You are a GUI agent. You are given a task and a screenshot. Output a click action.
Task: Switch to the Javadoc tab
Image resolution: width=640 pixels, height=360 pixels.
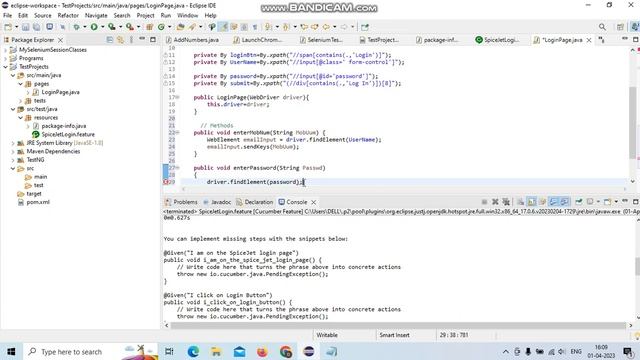point(218,202)
